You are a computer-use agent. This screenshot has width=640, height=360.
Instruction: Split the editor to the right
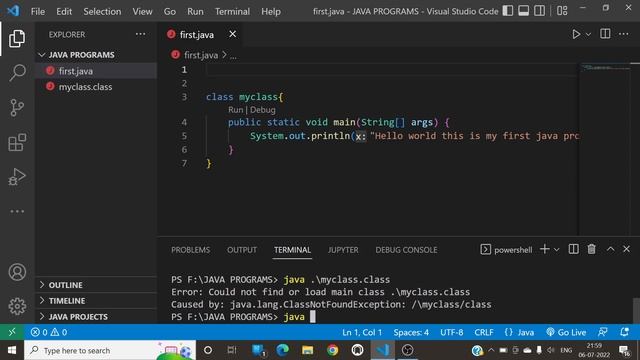[x=605, y=34]
